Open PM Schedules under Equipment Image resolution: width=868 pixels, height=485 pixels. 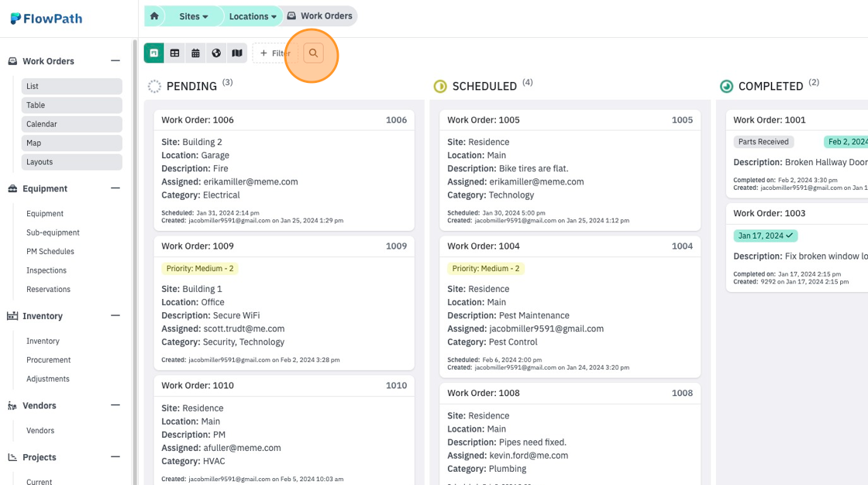pos(50,251)
